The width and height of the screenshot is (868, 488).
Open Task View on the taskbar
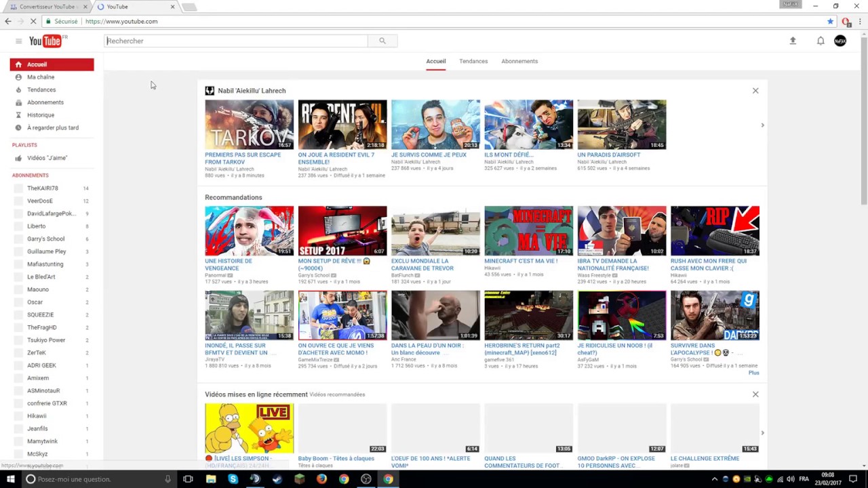188,479
